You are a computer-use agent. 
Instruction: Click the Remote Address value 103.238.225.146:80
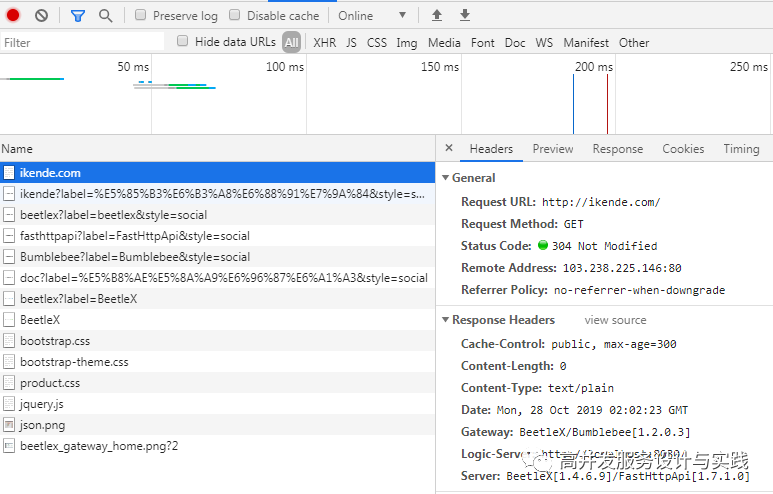[622, 268]
